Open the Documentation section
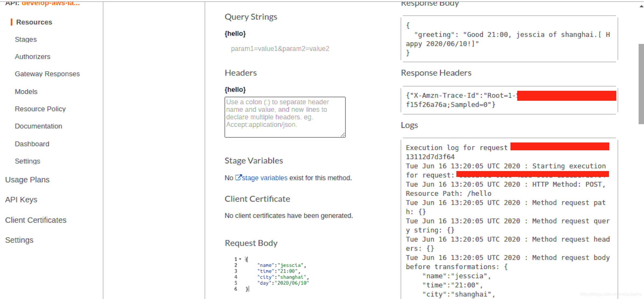 [38, 126]
